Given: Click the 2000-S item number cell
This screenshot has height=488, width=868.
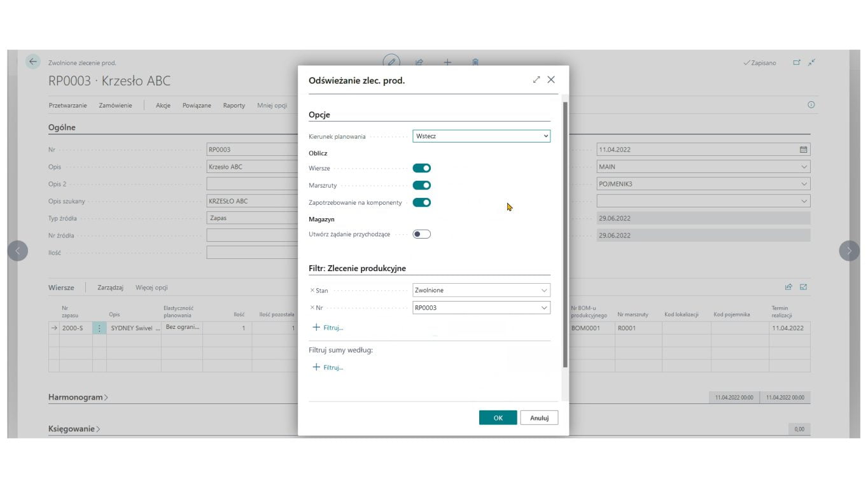Looking at the screenshot, I should (x=76, y=328).
